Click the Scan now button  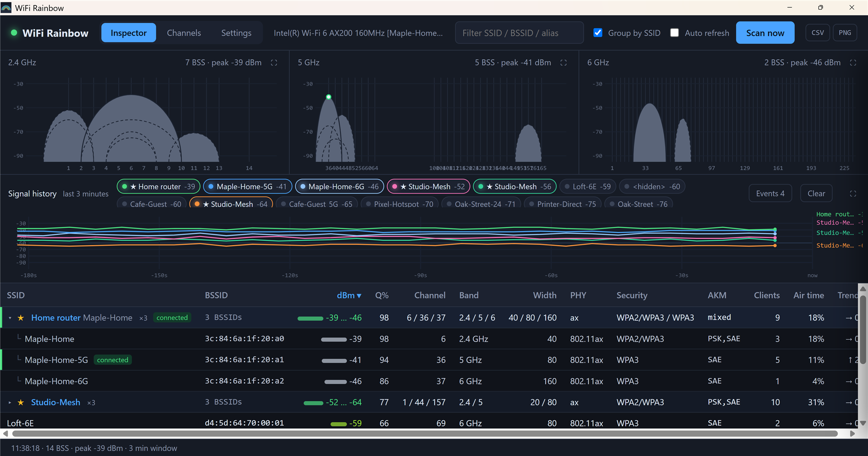(x=765, y=33)
